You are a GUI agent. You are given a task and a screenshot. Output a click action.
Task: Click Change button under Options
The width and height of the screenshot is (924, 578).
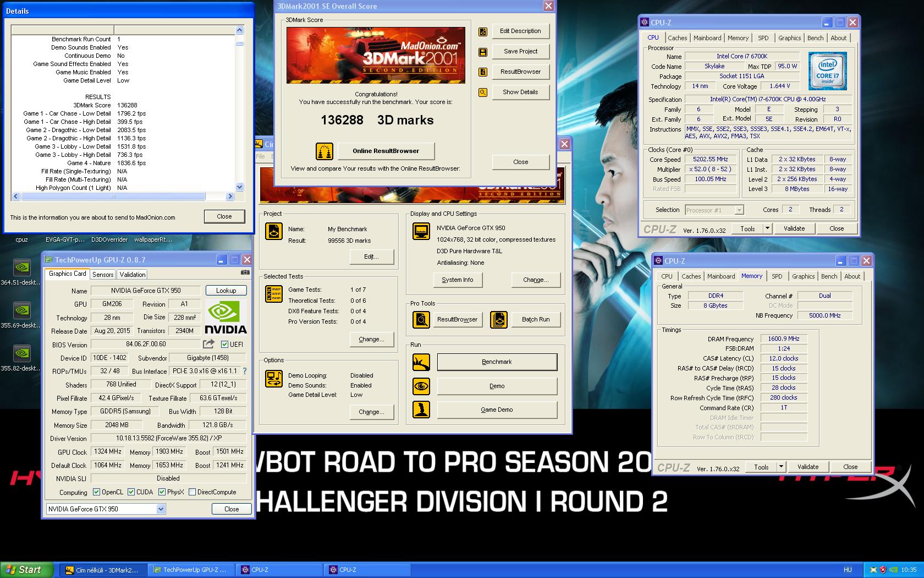371,412
